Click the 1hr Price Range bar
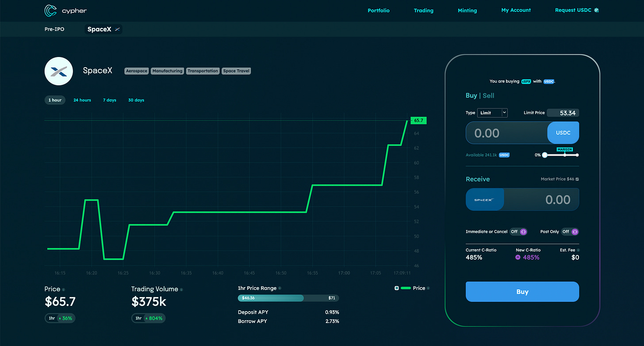644x346 pixels. [x=288, y=298]
